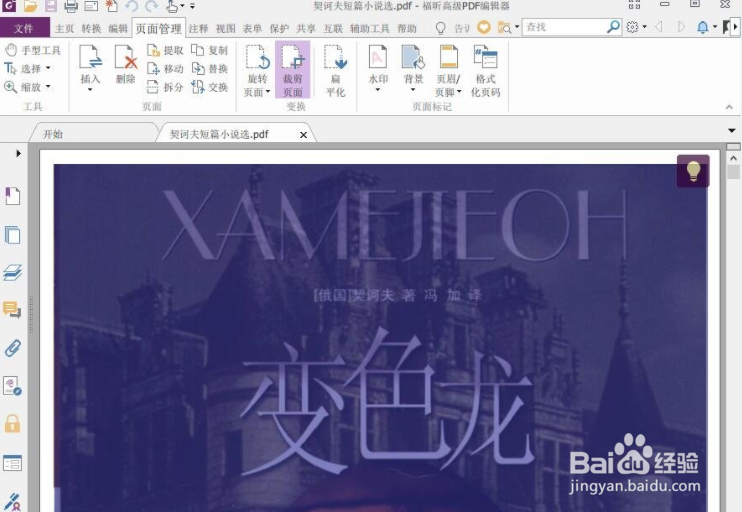Expand the Select (选择) tool dropdown arrow

click(48, 69)
